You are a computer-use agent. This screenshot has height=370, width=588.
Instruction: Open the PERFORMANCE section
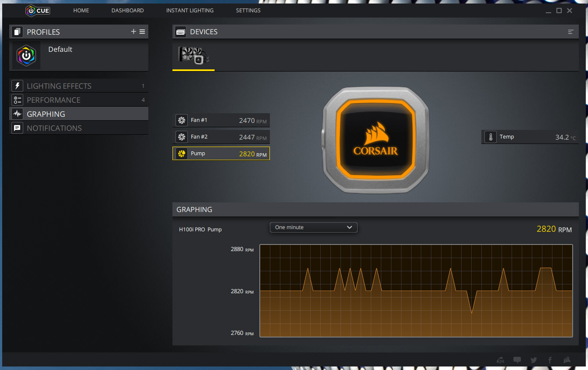[x=79, y=100]
